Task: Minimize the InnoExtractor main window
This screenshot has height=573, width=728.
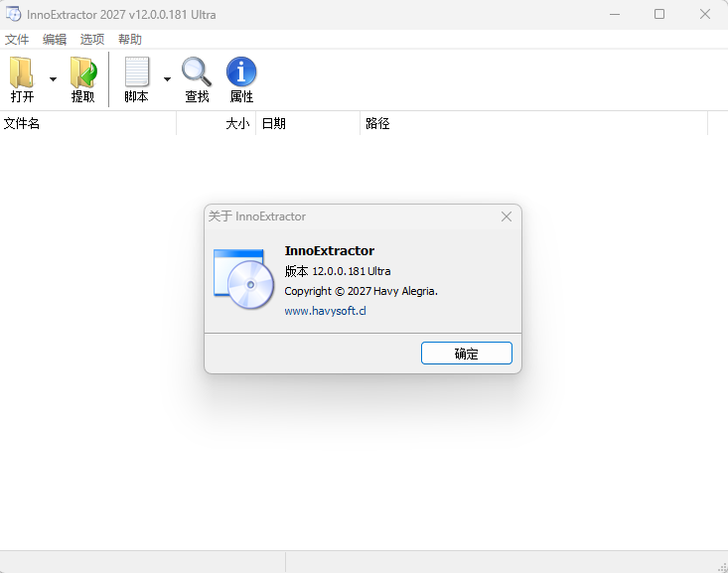Action: click(615, 14)
